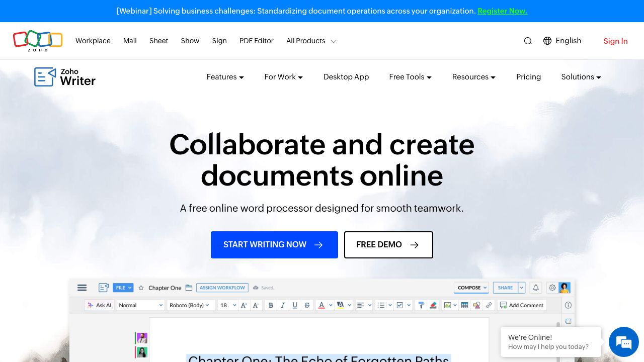The width and height of the screenshot is (644, 362).
Task: Expand the alignment options arrow
Action: 370,305
